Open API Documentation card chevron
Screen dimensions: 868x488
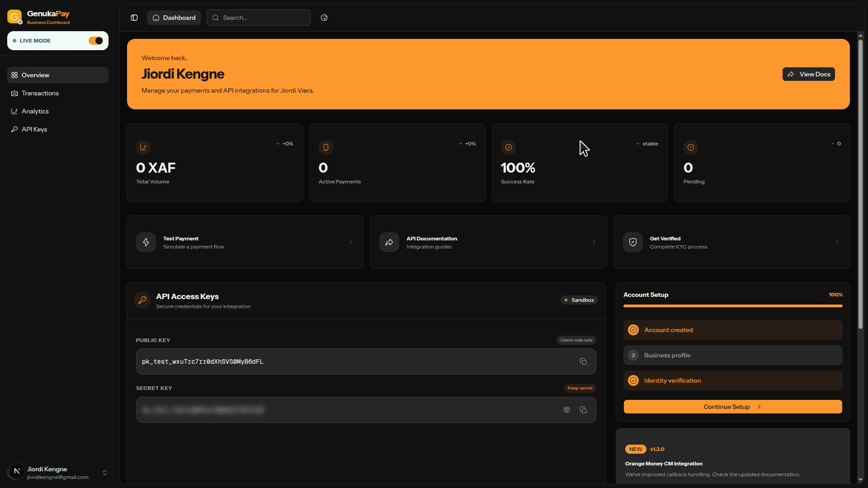point(594,242)
